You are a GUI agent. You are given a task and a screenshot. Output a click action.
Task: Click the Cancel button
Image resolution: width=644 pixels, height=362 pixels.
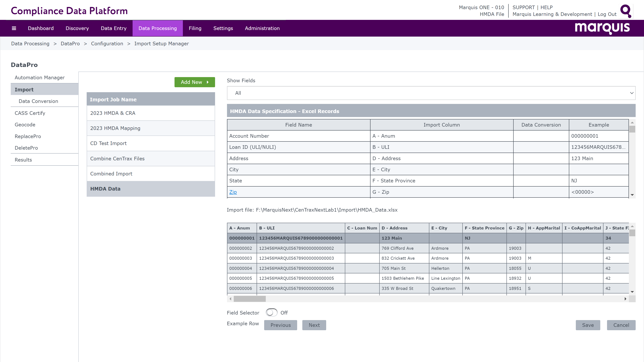pos(621,325)
